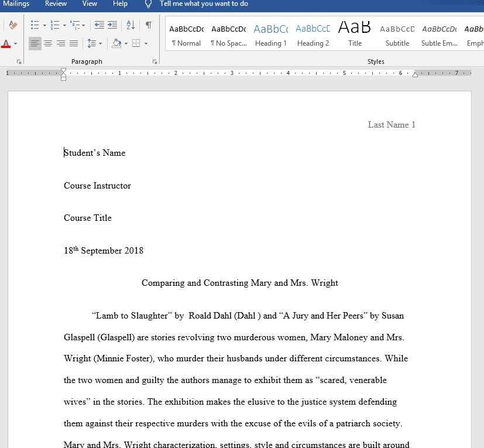Apply bullet list formatting
The image size is (484, 448).
tap(35, 25)
